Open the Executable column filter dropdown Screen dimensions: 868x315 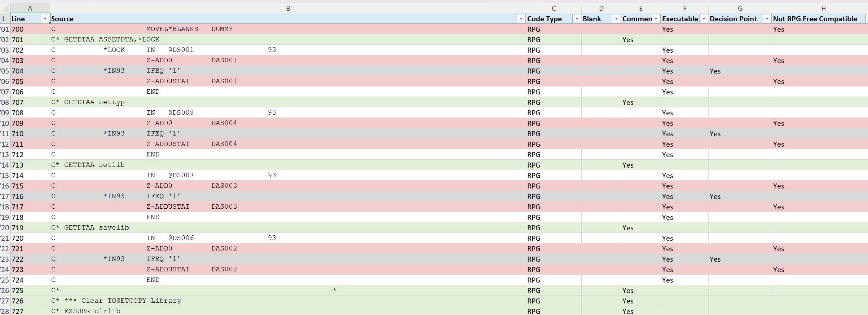(704, 19)
